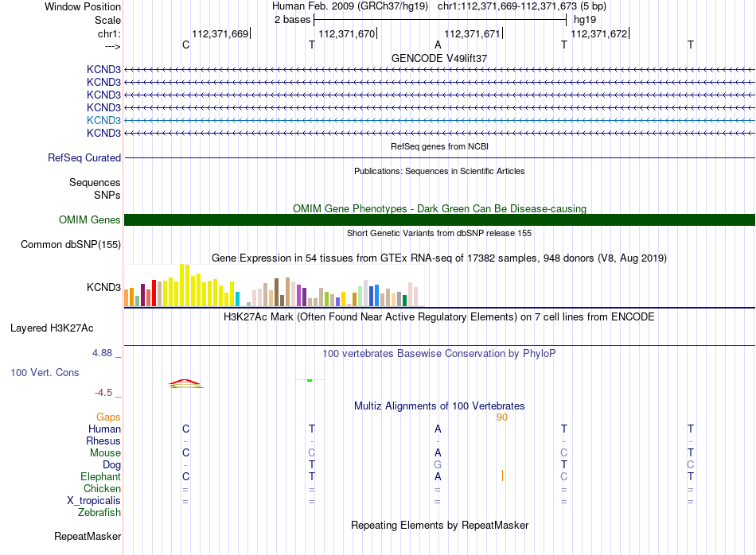
Task: Click the 2 bases scale bar
Action: [x=440, y=20]
